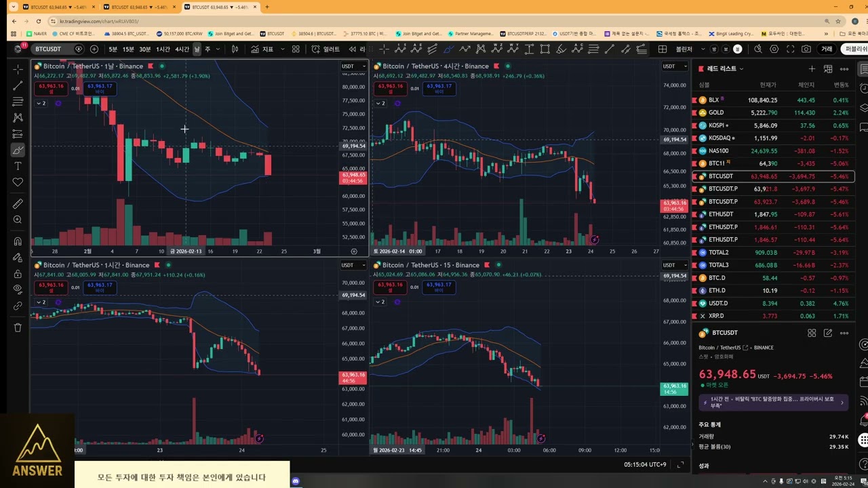The width and height of the screenshot is (868, 488).
Task: Expand the indicator legend on the 1날 chart
Action: point(41,103)
